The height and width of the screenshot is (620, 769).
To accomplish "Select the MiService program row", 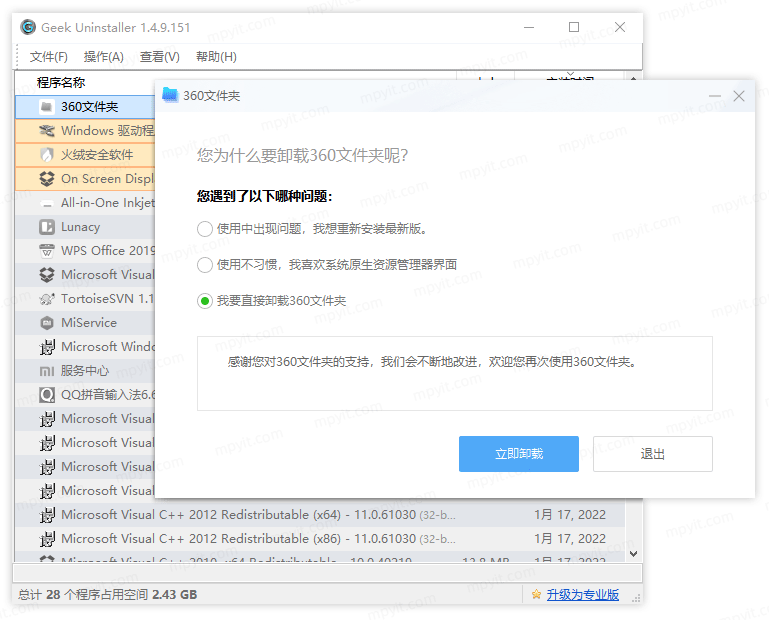I will (x=85, y=323).
